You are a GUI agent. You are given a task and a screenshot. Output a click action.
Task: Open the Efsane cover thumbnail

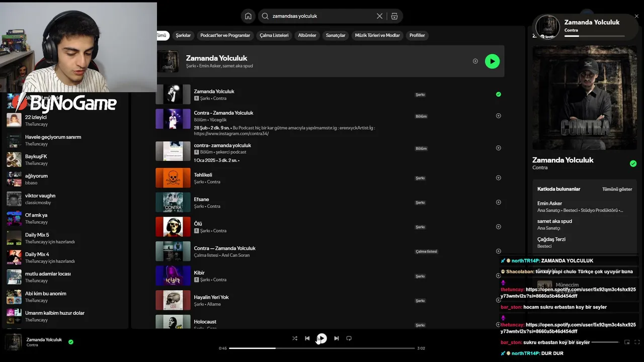pyautogui.click(x=173, y=202)
